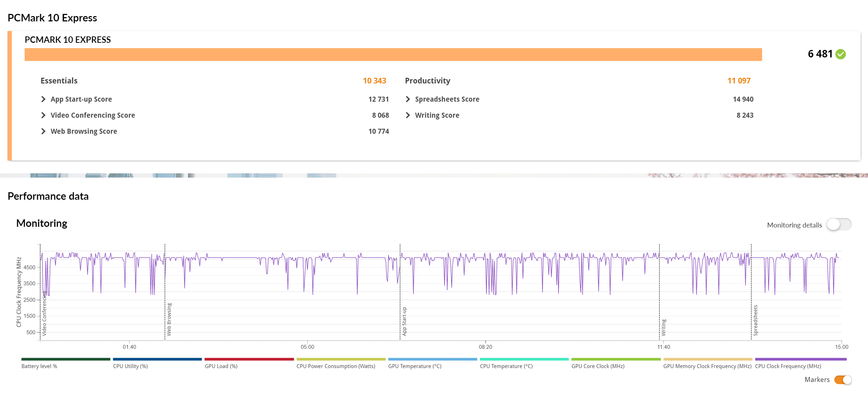868x408 pixels.
Task: Click the Video Conferencing value 8 068
Action: click(381, 115)
